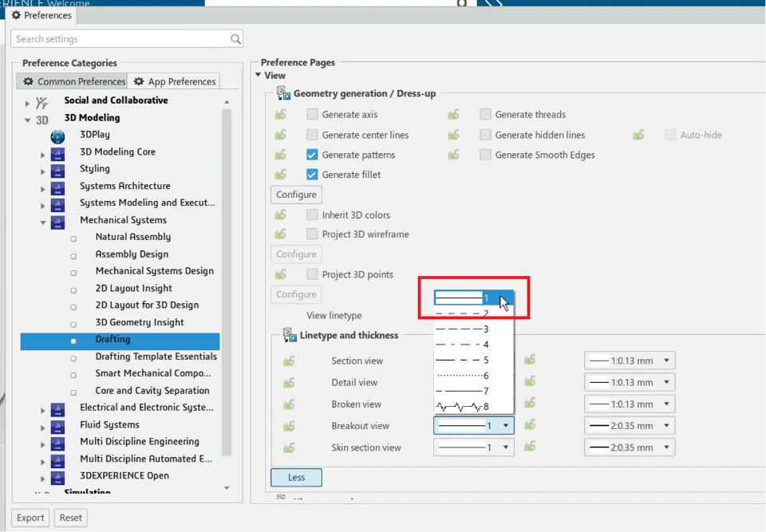This screenshot has height=532, width=766.
Task: Click the Linetype and thickness section icon
Action: click(x=290, y=335)
